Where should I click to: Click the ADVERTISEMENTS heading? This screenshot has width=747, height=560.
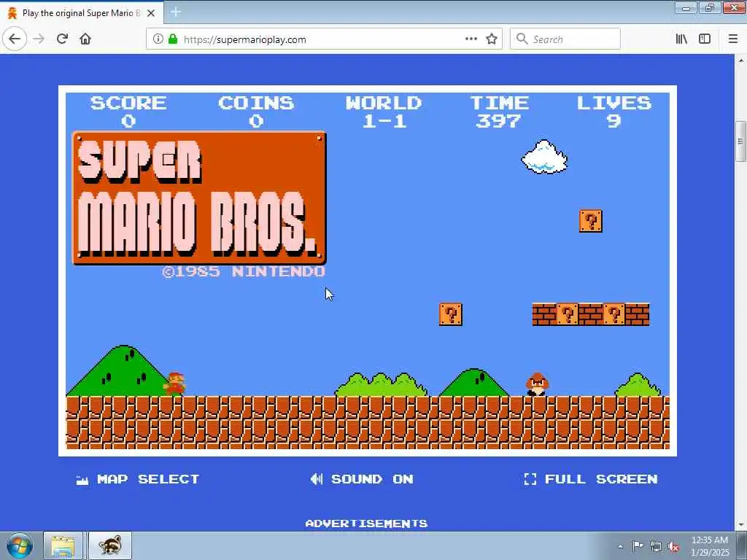(x=366, y=524)
